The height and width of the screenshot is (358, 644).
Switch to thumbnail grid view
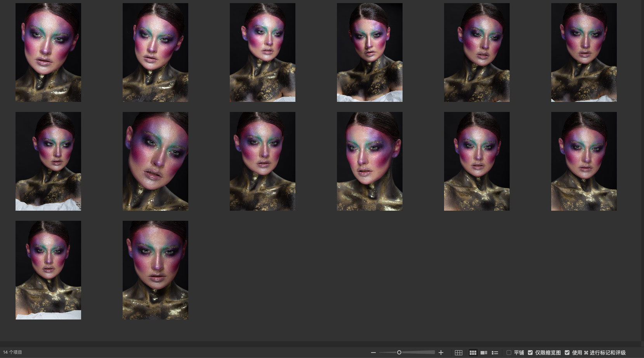click(473, 353)
